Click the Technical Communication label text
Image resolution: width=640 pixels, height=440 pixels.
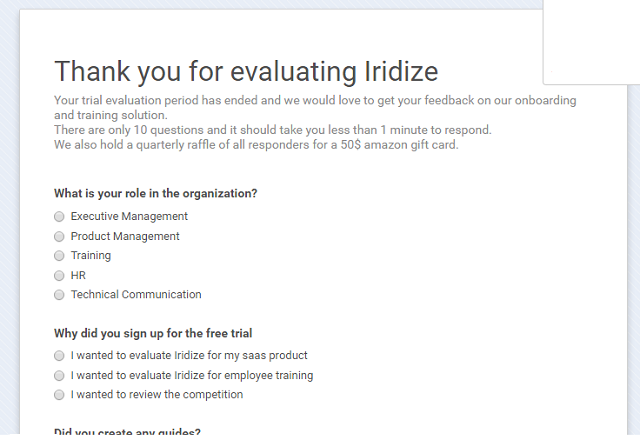click(136, 294)
